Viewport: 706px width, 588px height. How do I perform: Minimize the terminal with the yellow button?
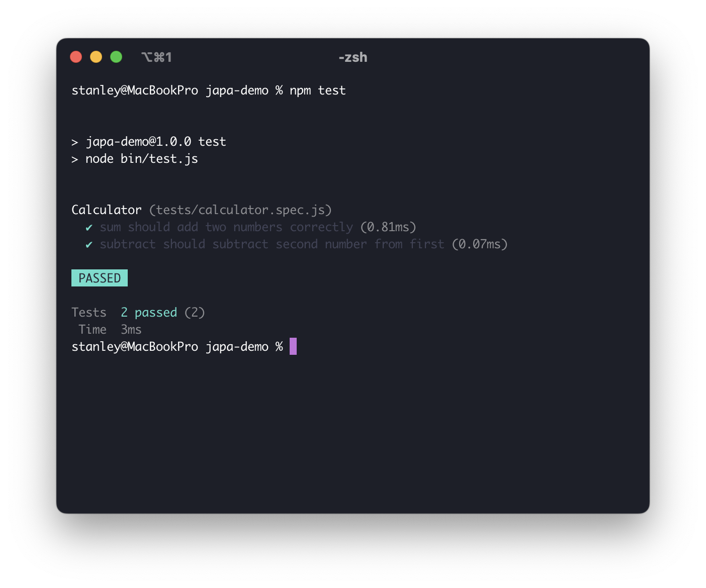[96, 57]
